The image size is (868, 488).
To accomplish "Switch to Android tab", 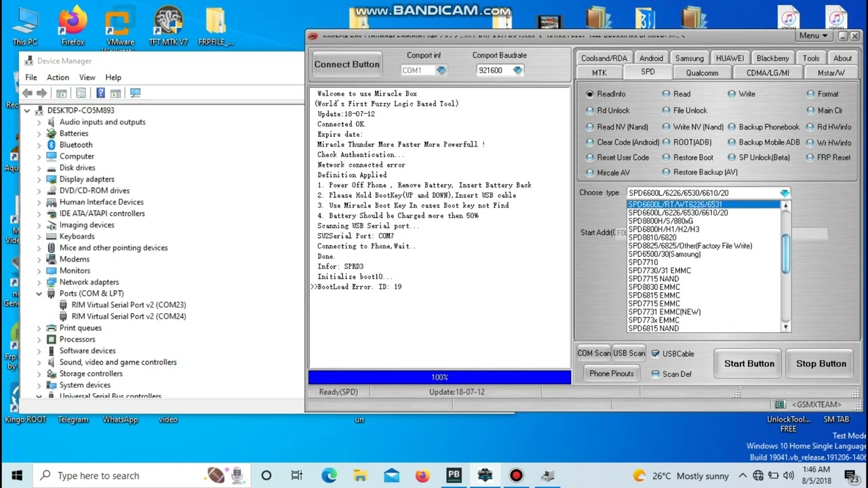I will click(651, 58).
